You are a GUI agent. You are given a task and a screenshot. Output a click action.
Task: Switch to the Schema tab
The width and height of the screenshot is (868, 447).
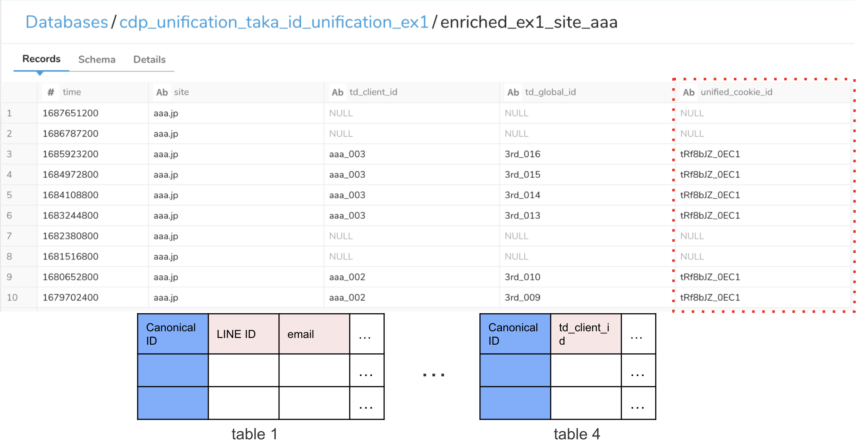97,59
